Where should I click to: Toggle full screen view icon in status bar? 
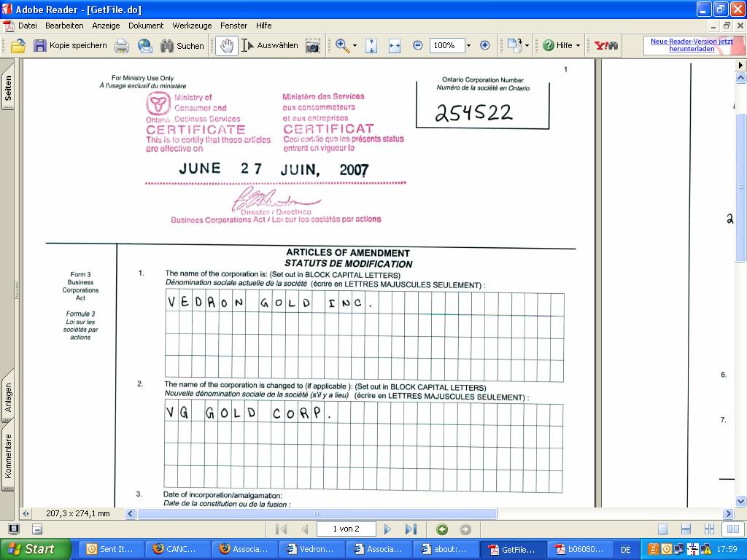[15, 529]
